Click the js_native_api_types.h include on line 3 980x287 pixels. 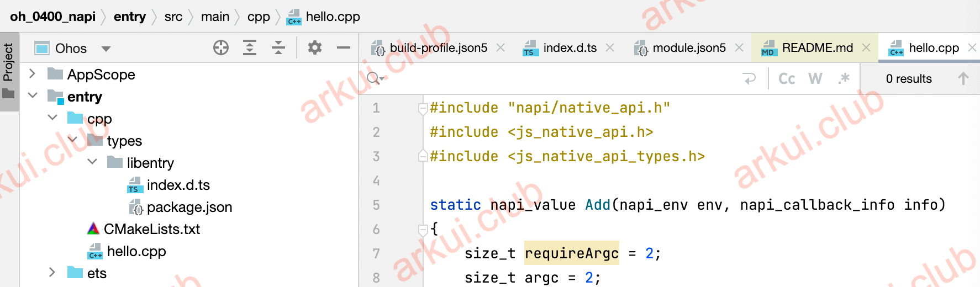click(607, 156)
